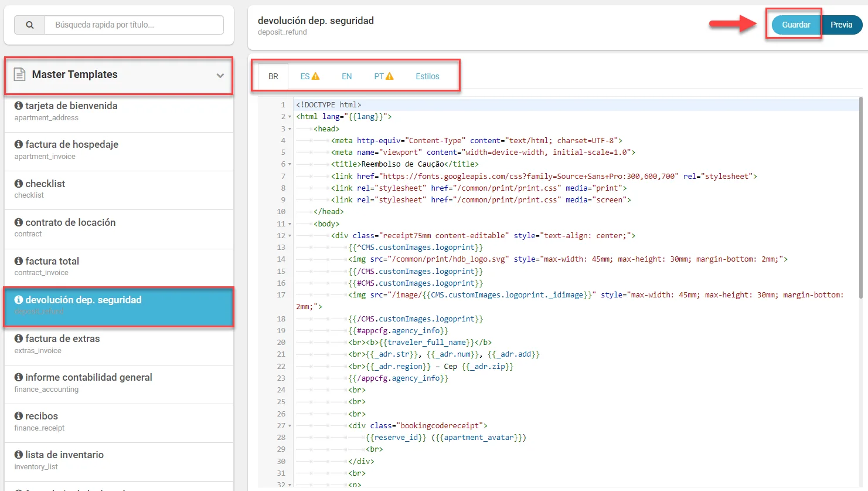
Task: Open the informe contabilidad general template
Action: click(119, 384)
